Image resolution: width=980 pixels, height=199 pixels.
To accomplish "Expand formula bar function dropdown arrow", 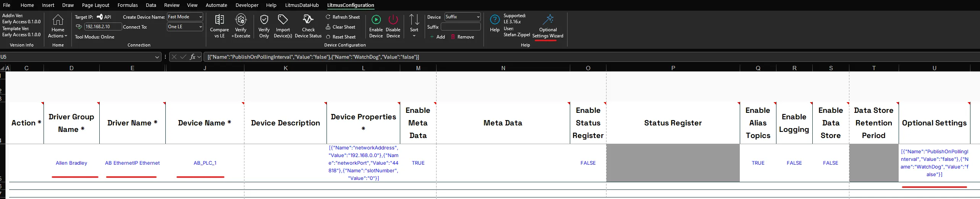I will (199, 57).
